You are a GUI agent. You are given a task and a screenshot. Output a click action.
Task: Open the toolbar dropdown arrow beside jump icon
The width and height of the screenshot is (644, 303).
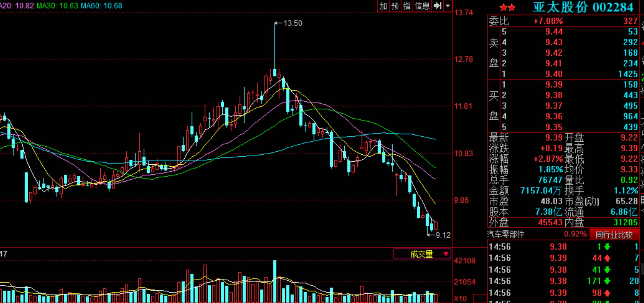pyautogui.click(x=448, y=6)
